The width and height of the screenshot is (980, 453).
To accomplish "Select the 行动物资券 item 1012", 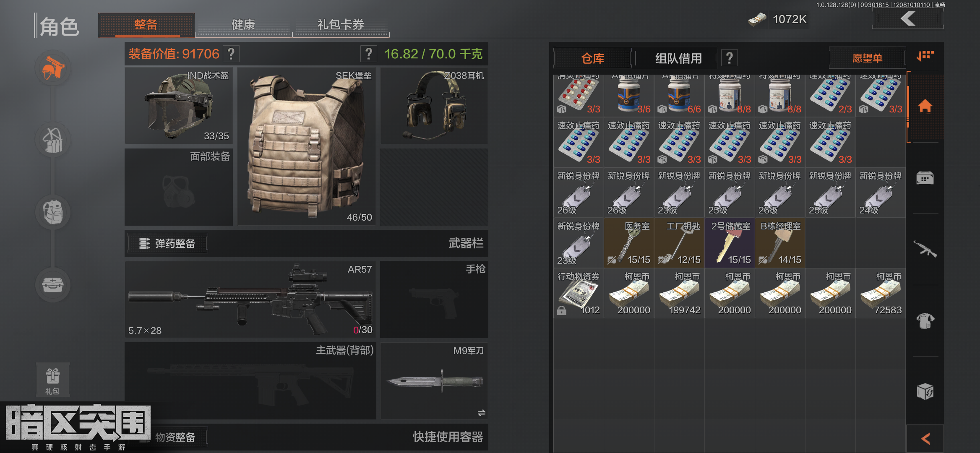I will click(x=579, y=293).
